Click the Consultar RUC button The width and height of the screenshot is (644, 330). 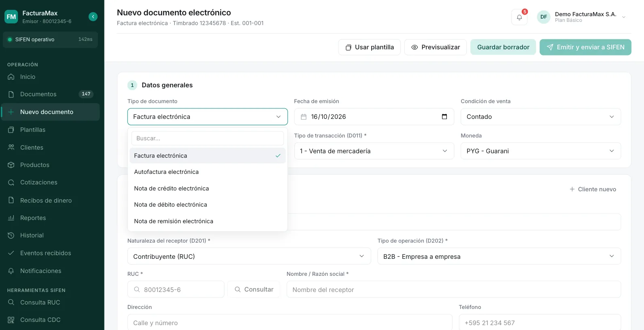[x=254, y=290]
